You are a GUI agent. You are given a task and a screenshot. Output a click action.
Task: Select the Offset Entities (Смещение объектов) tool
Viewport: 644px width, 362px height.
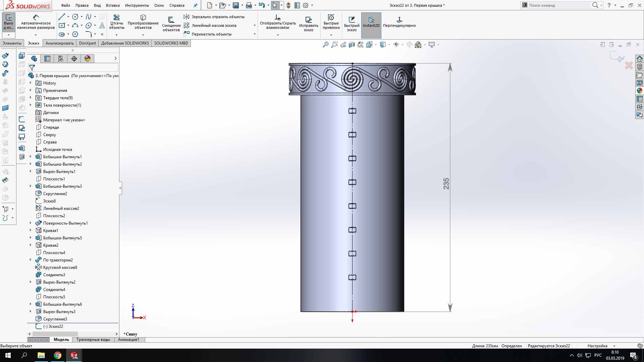click(171, 21)
